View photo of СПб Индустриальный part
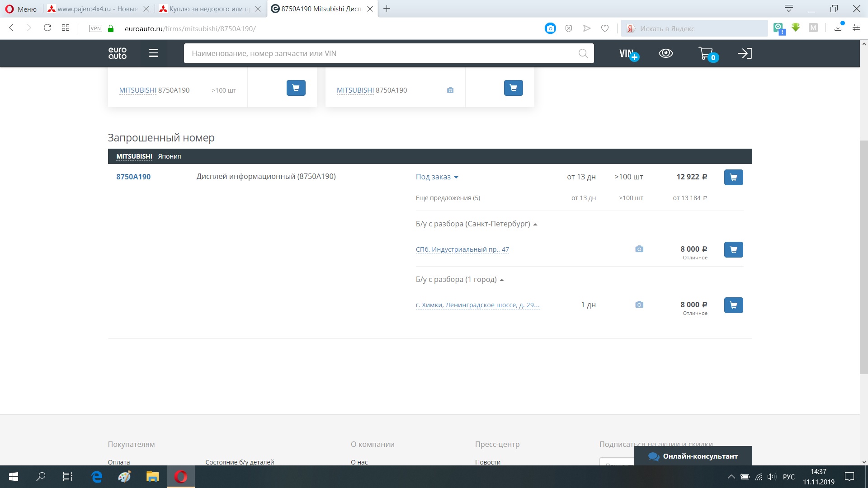868x488 pixels. point(639,249)
